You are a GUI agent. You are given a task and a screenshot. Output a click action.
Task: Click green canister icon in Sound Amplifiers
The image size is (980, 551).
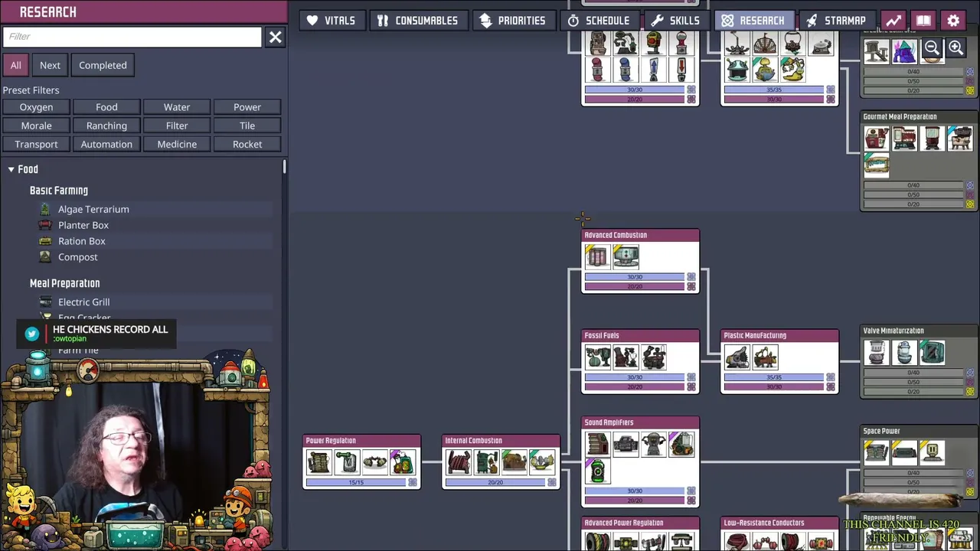coord(597,471)
